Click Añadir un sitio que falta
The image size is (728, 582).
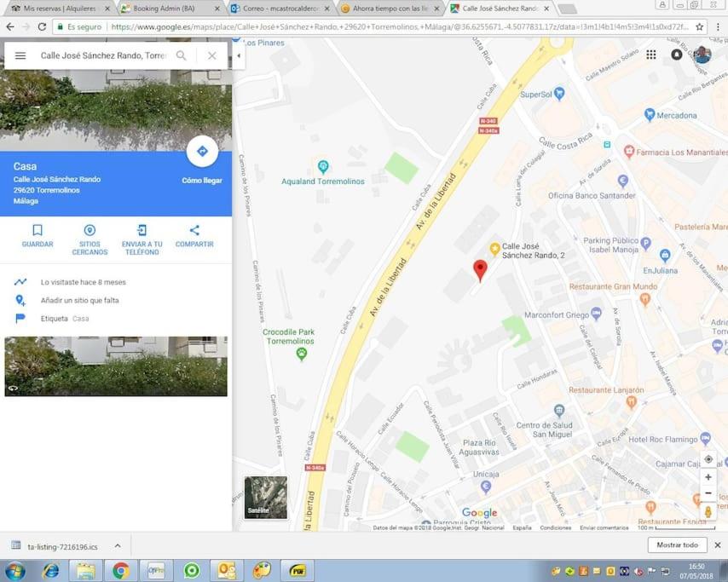80,300
